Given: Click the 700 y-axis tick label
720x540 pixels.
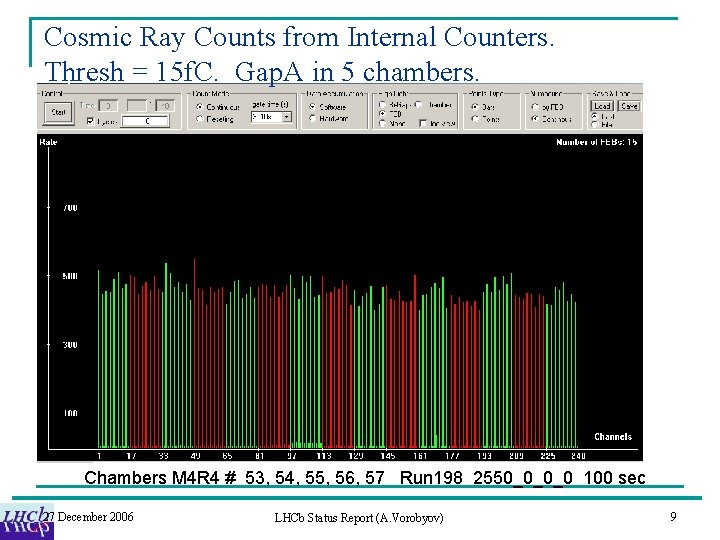Looking at the screenshot, I should pos(70,208).
